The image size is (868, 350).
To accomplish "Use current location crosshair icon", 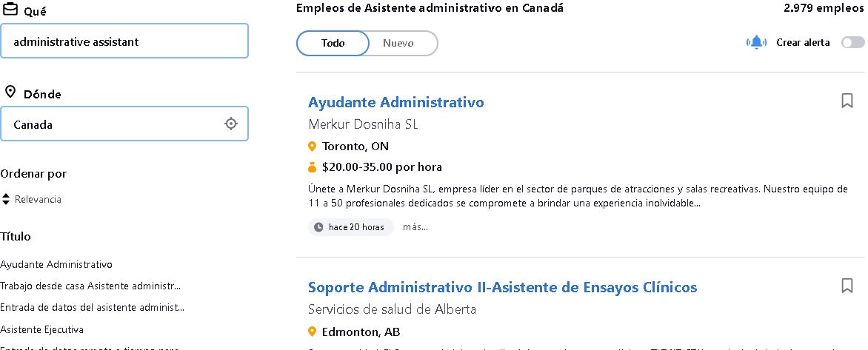I will coord(231,124).
